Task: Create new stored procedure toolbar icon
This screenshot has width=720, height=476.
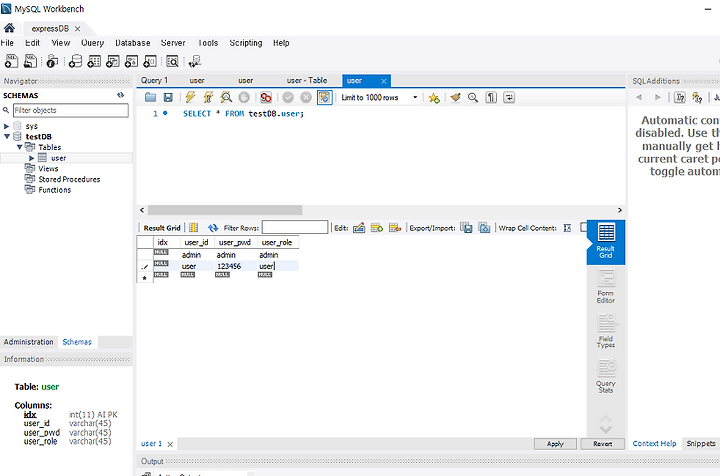Action: click(x=131, y=61)
